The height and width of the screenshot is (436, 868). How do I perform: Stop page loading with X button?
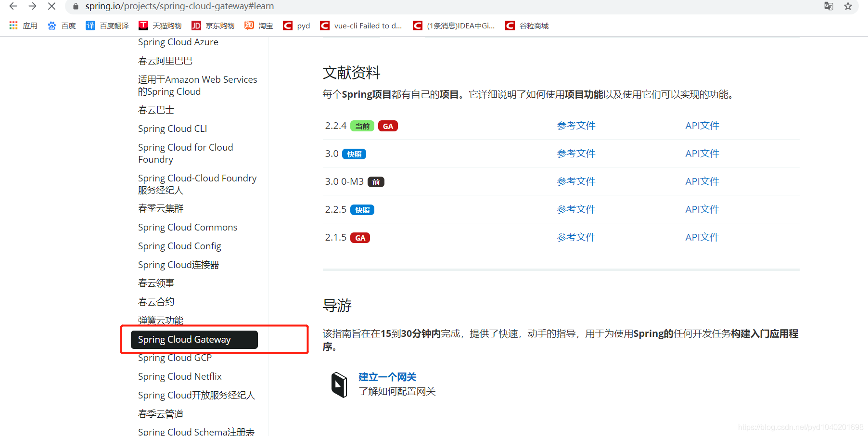[x=51, y=6]
